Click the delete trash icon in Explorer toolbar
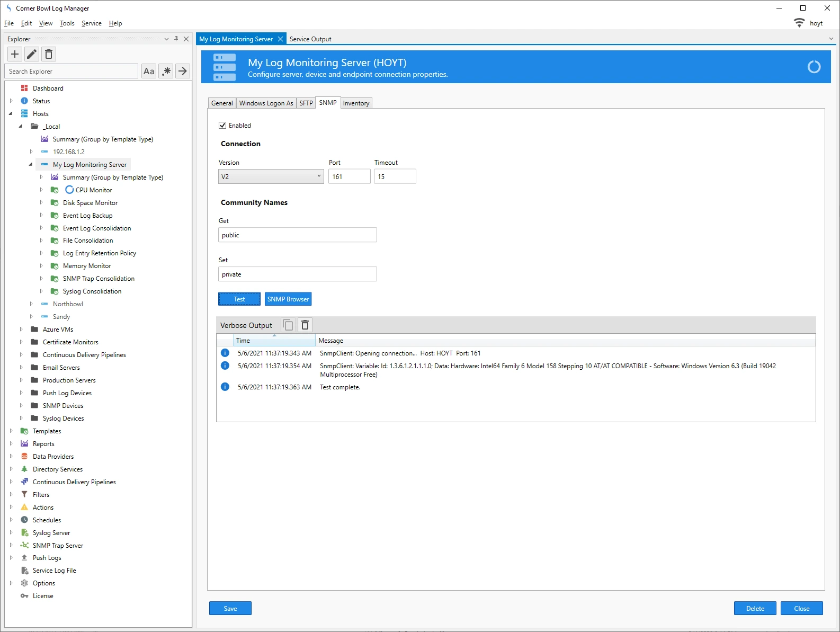The image size is (840, 632). tap(49, 54)
